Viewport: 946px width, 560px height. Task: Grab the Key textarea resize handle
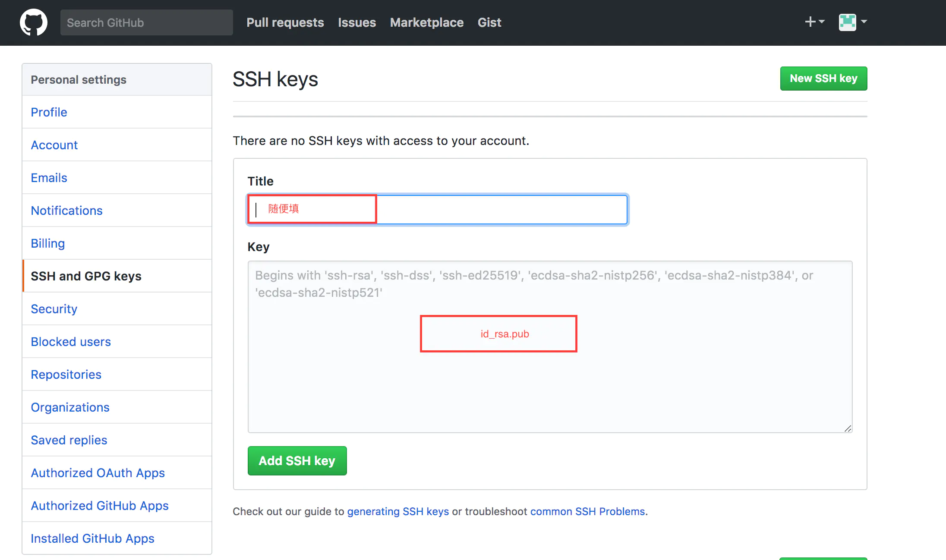(x=848, y=428)
